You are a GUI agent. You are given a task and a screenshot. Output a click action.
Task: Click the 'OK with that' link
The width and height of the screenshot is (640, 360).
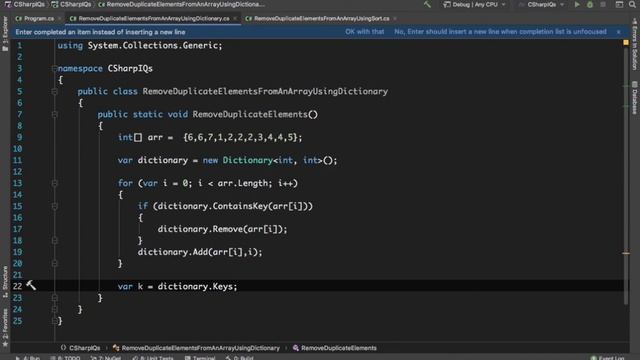[364, 32]
